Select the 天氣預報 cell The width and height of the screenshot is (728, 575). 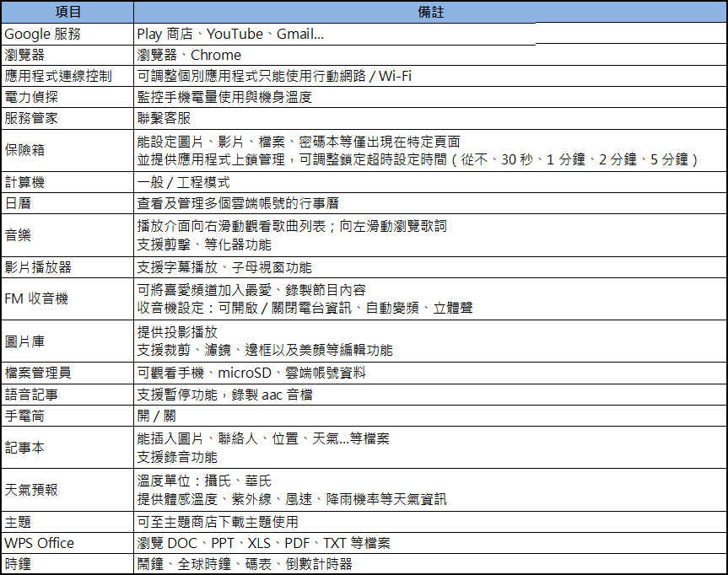tap(67, 490)
